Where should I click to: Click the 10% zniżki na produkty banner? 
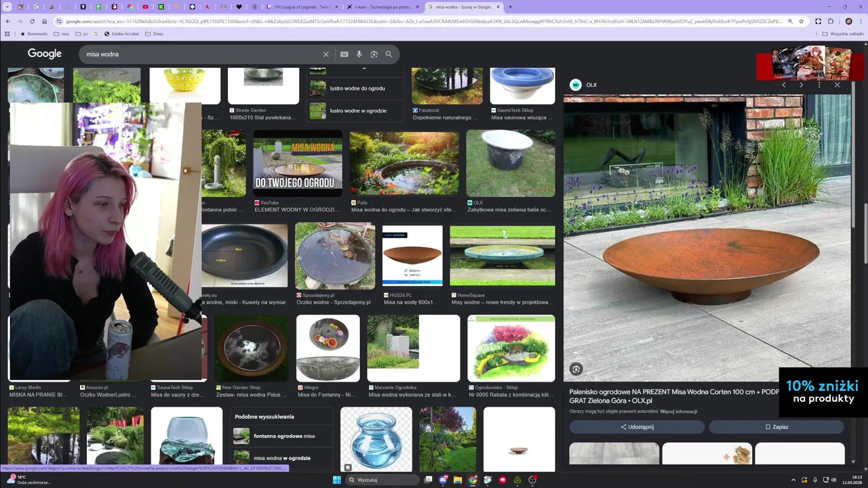[x=823, y=392]
